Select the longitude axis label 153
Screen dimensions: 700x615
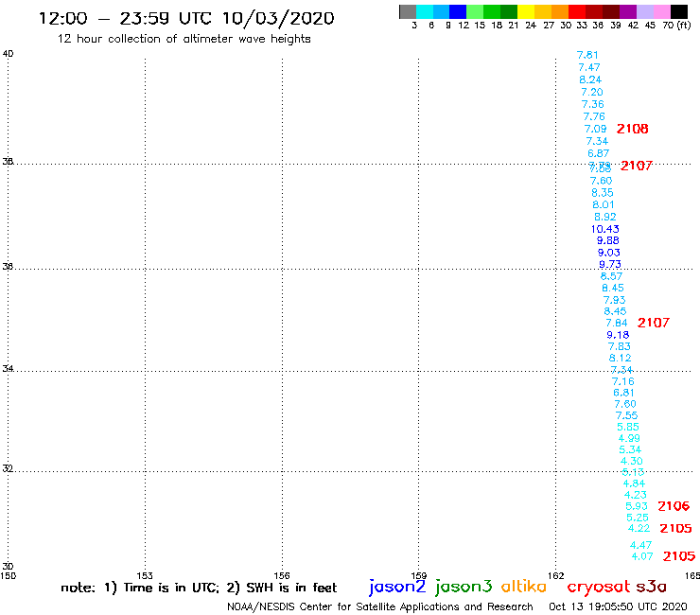145,575
